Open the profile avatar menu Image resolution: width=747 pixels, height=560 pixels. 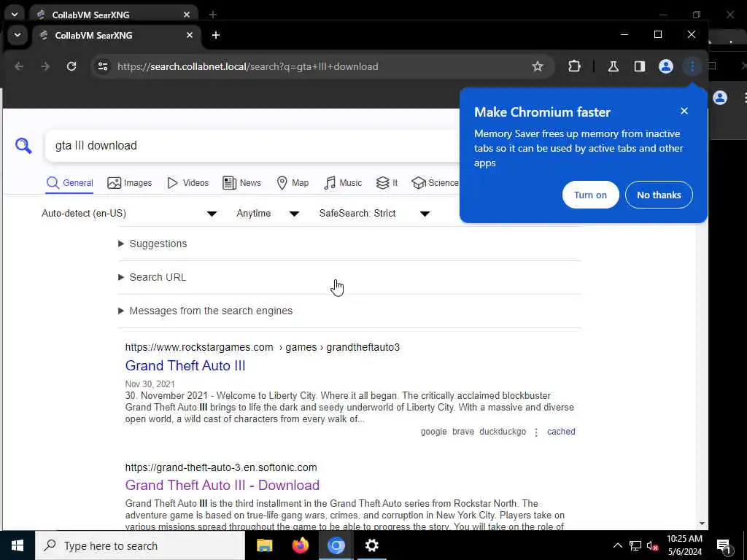point(665,66)
